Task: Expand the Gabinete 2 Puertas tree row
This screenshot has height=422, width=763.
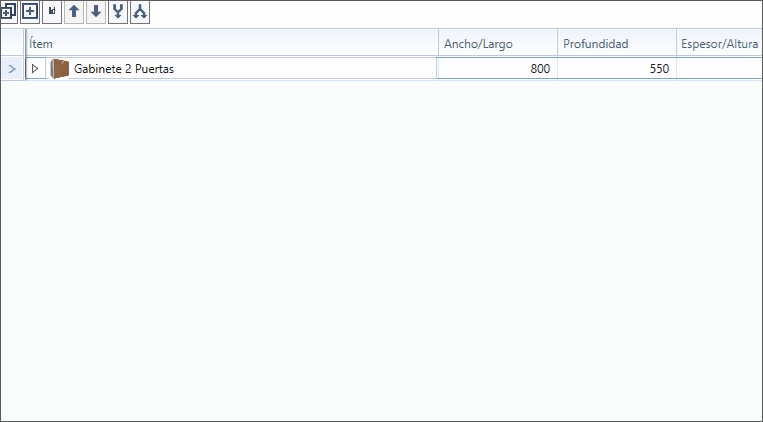Action: [x=35, y=69]
